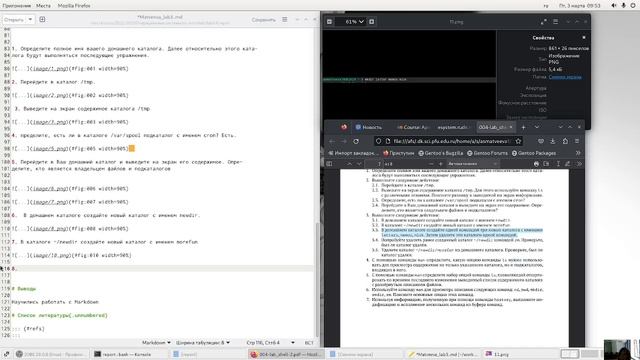Screen dimensions: 640x360
Task: Switch to Matveeva_lab3.md taskbar item
Action: [443, 354]
